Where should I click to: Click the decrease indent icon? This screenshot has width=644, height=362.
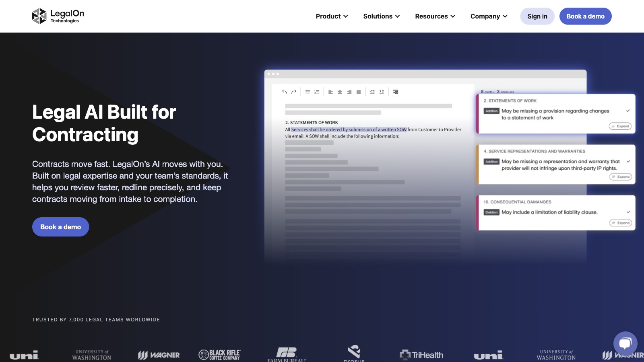click(x=372, y=92)
